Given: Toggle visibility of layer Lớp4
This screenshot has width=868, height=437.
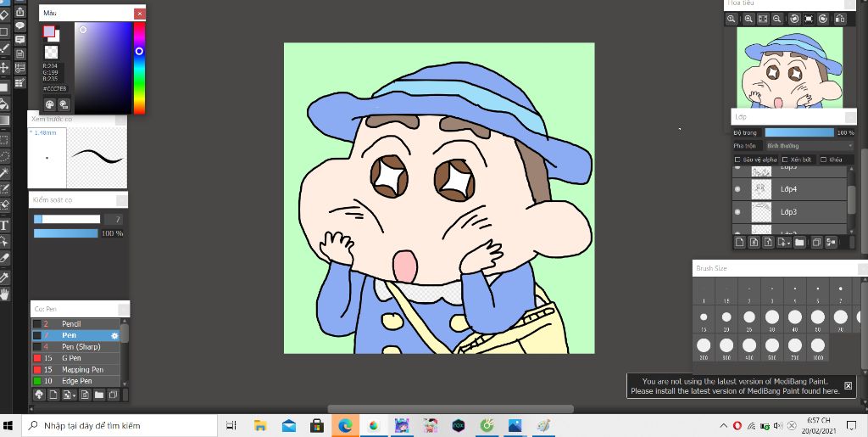Looking at the screenshot, I should [x=737, y=189].
